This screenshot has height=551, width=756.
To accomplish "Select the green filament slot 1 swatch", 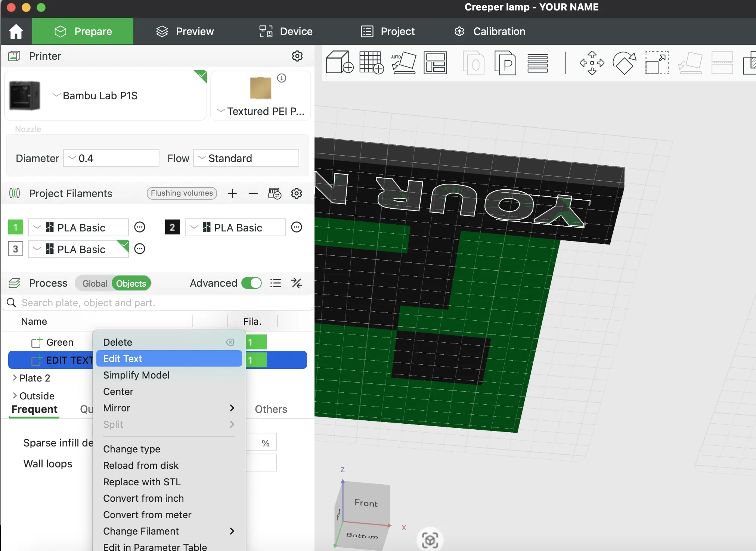I will click(x=15, y=227).
